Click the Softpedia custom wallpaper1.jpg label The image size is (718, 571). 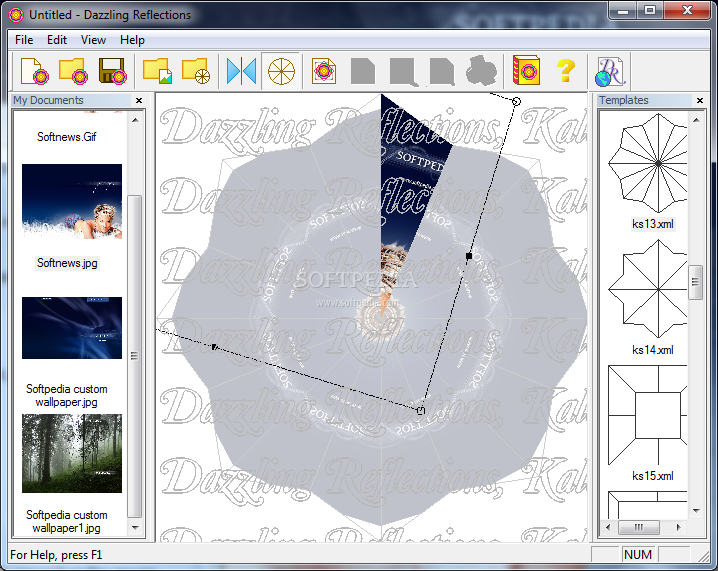pos(67,522)
